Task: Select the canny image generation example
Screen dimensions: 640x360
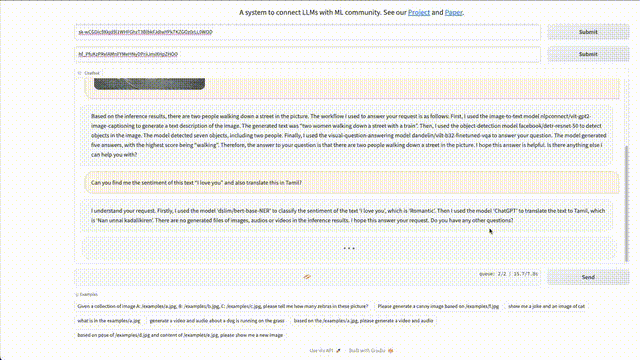Action: pyautogui.click(x=438, y=306)
